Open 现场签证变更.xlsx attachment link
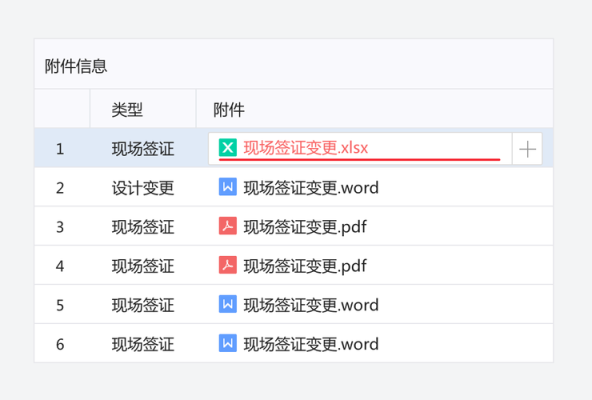This screenshot has height=400, width=592. click(305, 148)
